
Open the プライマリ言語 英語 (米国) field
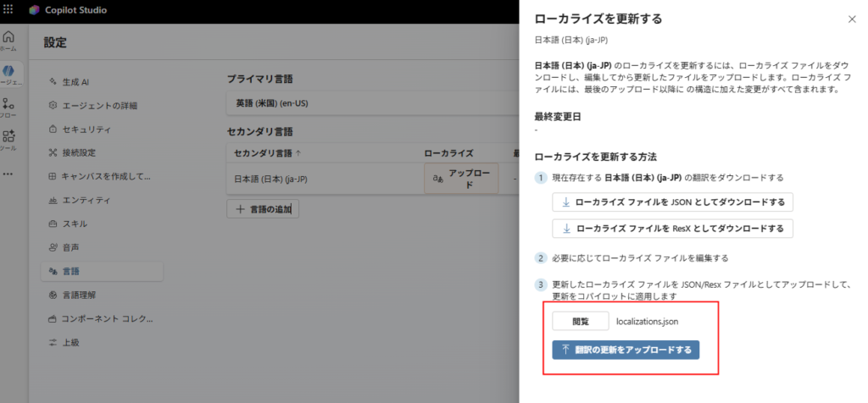(373, 104)
